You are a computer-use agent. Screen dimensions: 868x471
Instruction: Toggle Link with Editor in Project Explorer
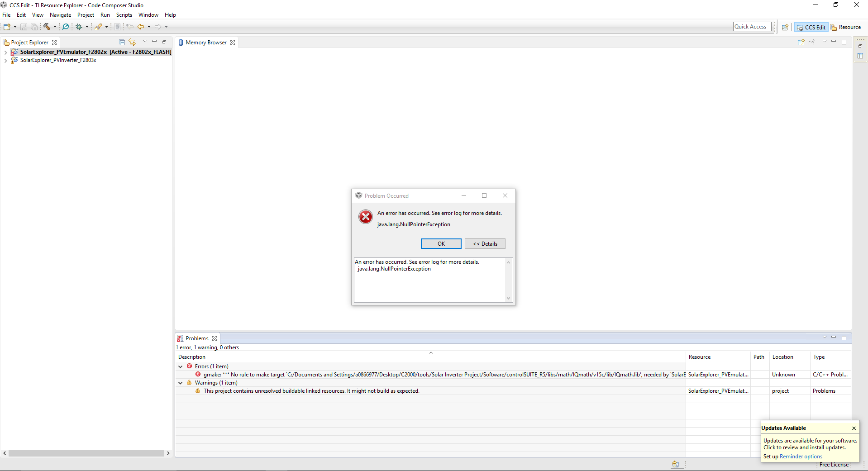(132, 42)
